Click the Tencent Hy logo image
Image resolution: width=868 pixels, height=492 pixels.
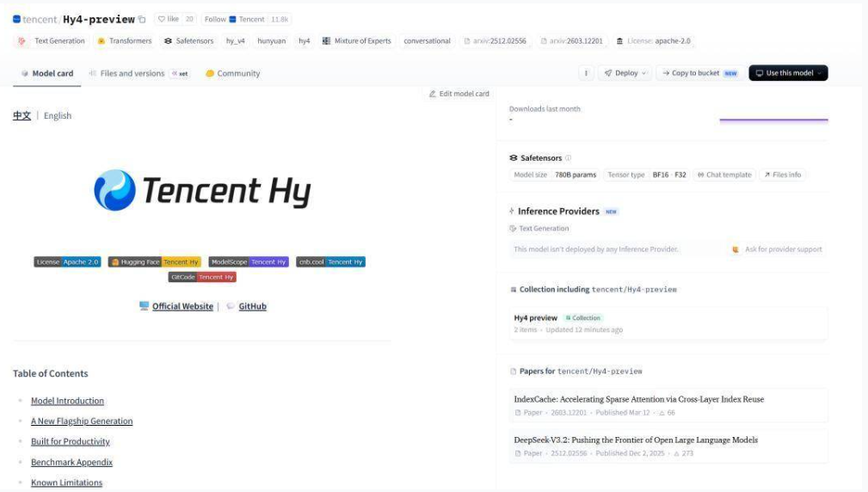[202, 190]
